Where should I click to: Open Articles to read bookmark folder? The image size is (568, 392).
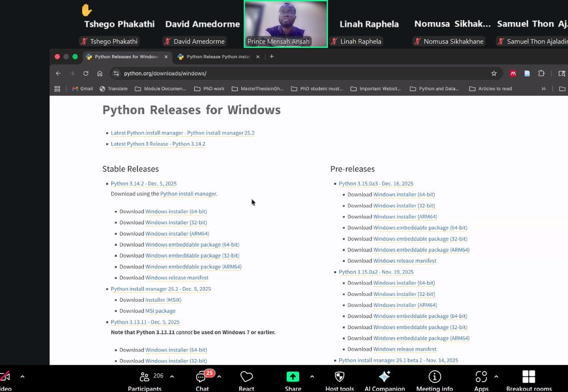(490, 88)
